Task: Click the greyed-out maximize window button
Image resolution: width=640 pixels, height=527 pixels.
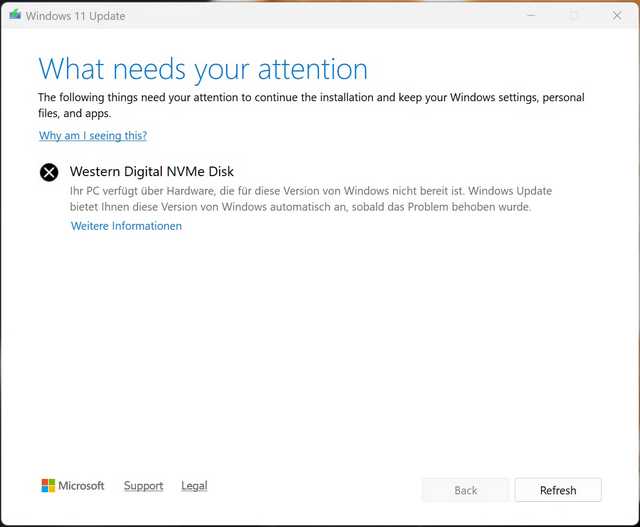Action: (573, 16)
